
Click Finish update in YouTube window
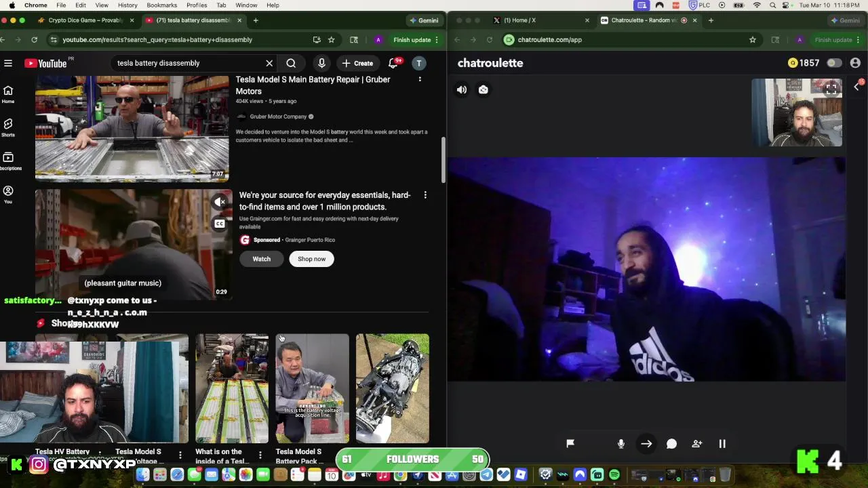tap(412, 40)
